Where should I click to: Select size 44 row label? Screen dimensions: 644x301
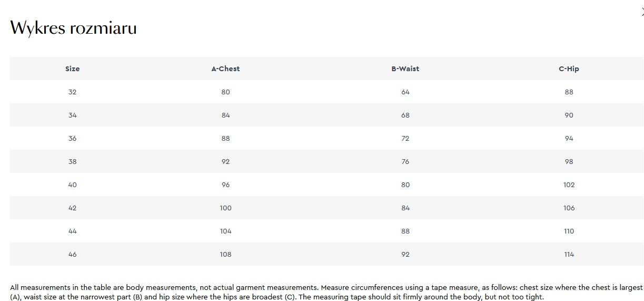pos(72,231)
